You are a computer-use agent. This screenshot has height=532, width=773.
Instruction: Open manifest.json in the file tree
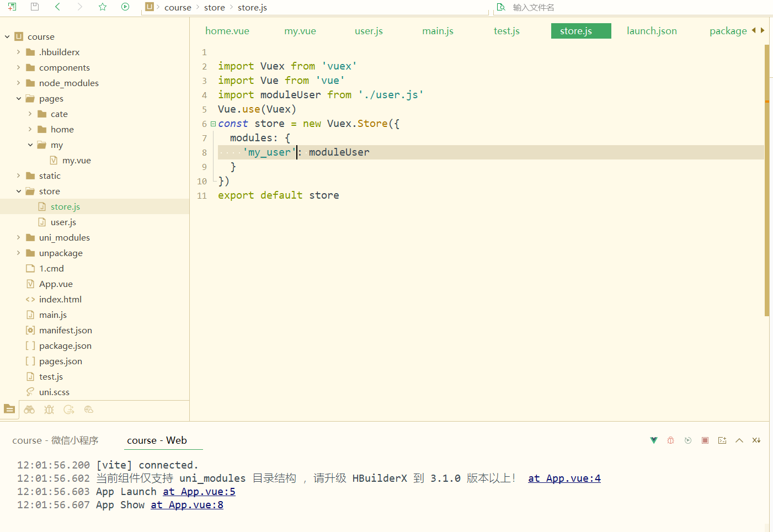click(66, 330)
